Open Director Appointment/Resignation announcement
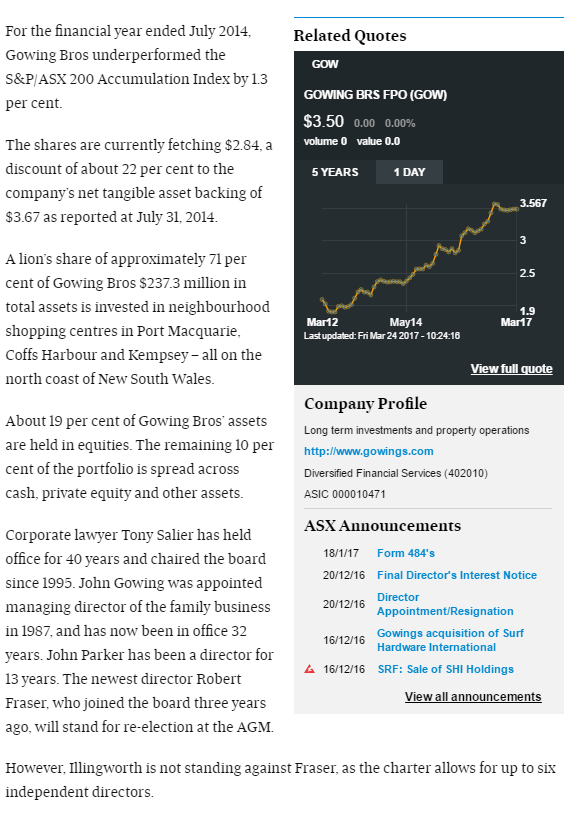577x813 pixels. coord(445,604)
